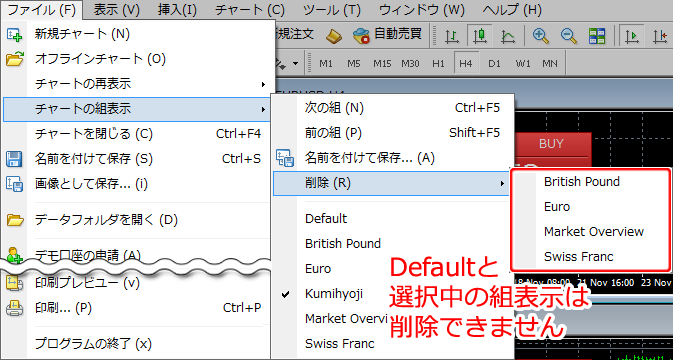Image resolution: width=673 pixels, height=360 pixels.
Task: Choose 印刷... (P)
Action: point(136,308)
